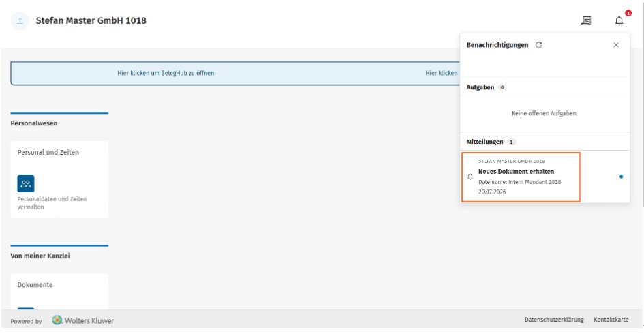Open the Personal und Zeiten people icon
The image size is (644, 334).
[26, 183]
